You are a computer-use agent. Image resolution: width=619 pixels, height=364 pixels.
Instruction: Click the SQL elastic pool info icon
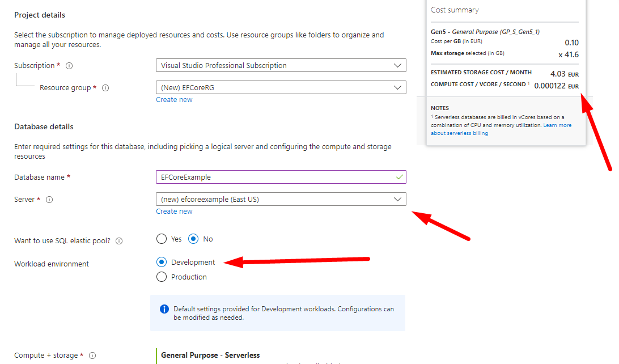click(x=119, y=241)
